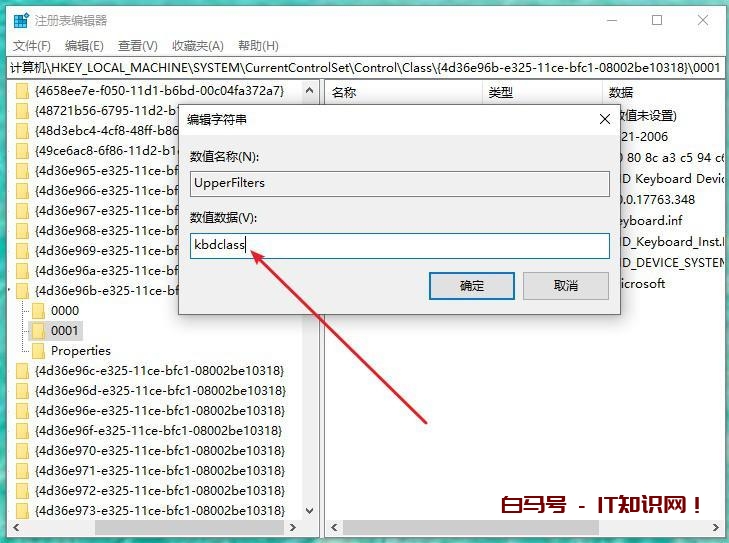The height and width of the screenshot is (543, 729).
Task: Click folder icon of {4d36e967-e325 key
Action: (22, 211)
